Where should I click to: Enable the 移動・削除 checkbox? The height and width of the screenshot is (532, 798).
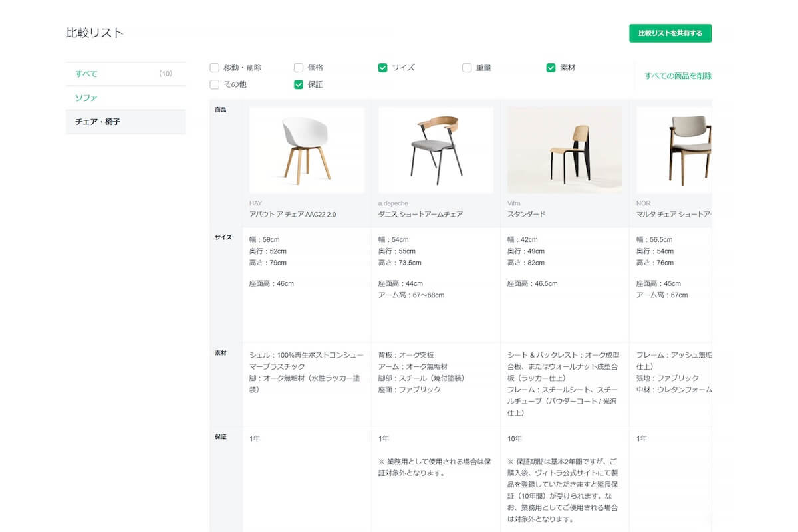click(214, 68)
